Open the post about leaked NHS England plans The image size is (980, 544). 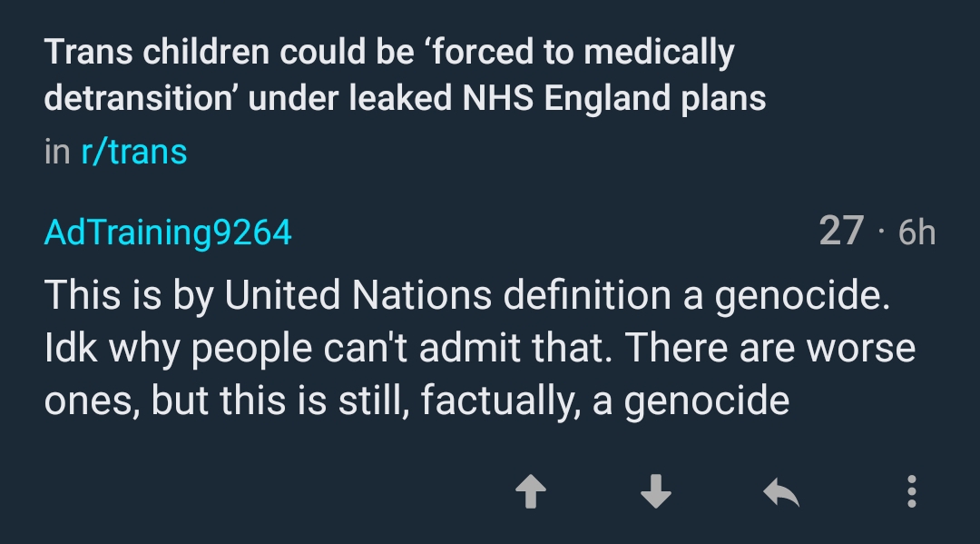405,75
